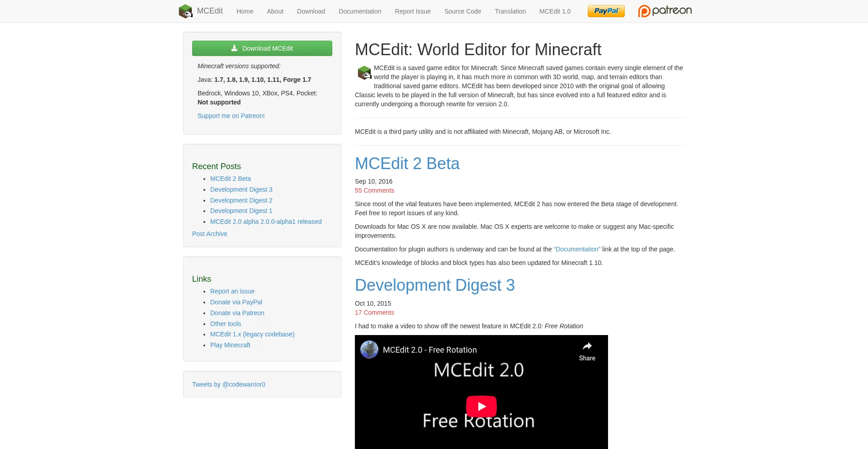Image resolution: width=868 pixels, height=449 pixels.
Task: Play the Free Rotation YouTube video
Action: [x=481, y=406]
